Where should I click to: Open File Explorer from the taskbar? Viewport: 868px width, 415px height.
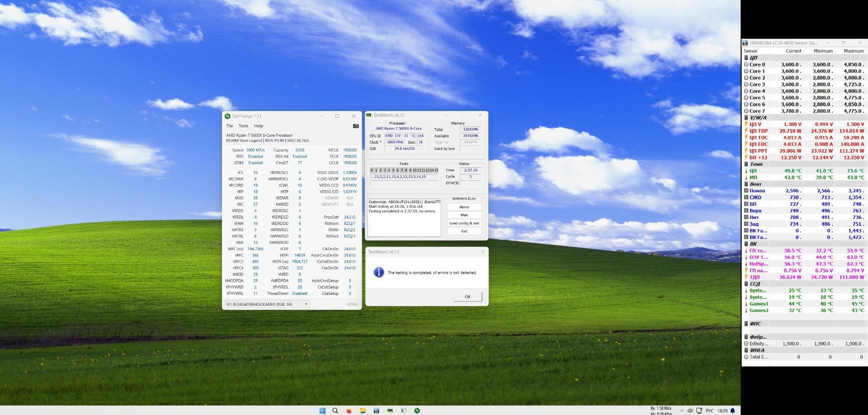tap(363, 410)
